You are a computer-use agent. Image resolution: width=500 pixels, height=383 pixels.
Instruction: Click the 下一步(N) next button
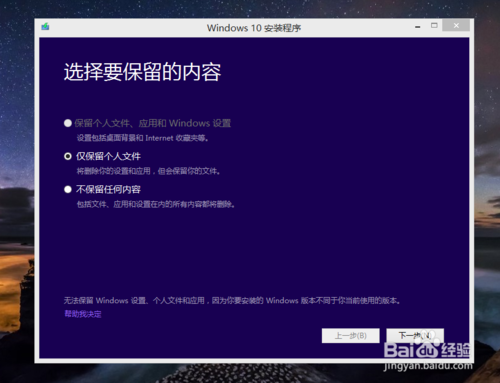(x=415, y=335)
